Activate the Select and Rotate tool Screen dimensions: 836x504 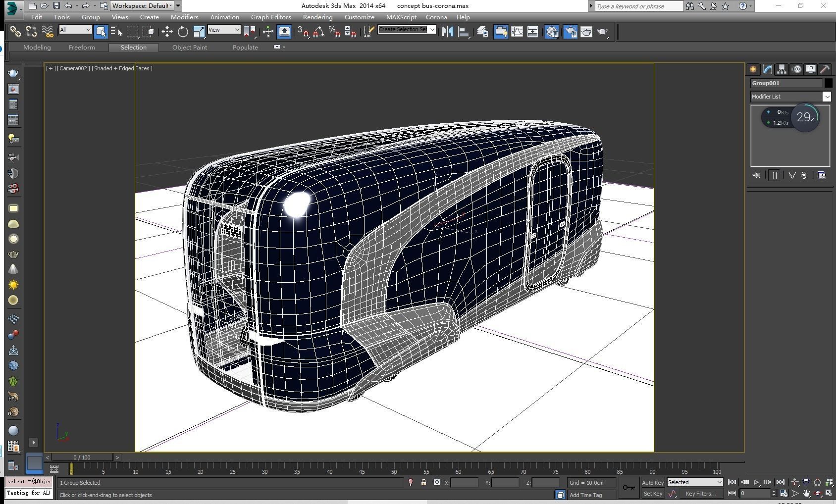(x=183, y=32)
